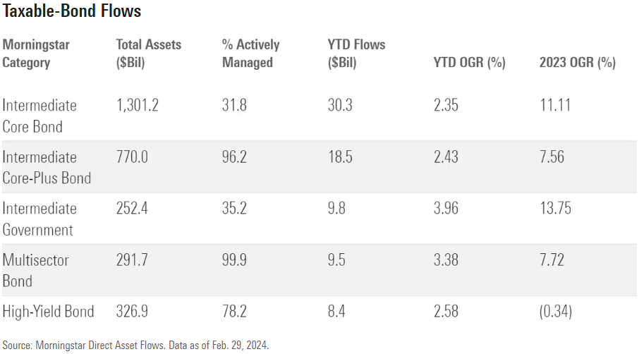Select the Intermediate Core Bond row label

[x=40, y=116]
